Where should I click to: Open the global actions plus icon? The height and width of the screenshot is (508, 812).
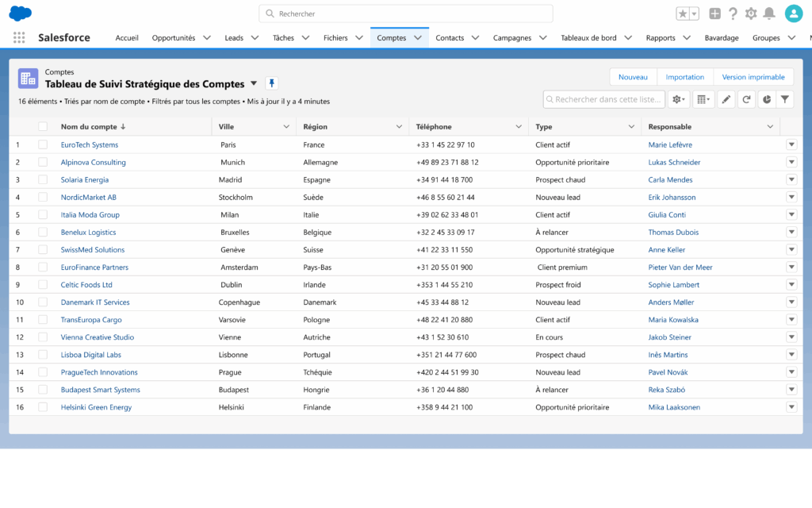coord(714,14)
